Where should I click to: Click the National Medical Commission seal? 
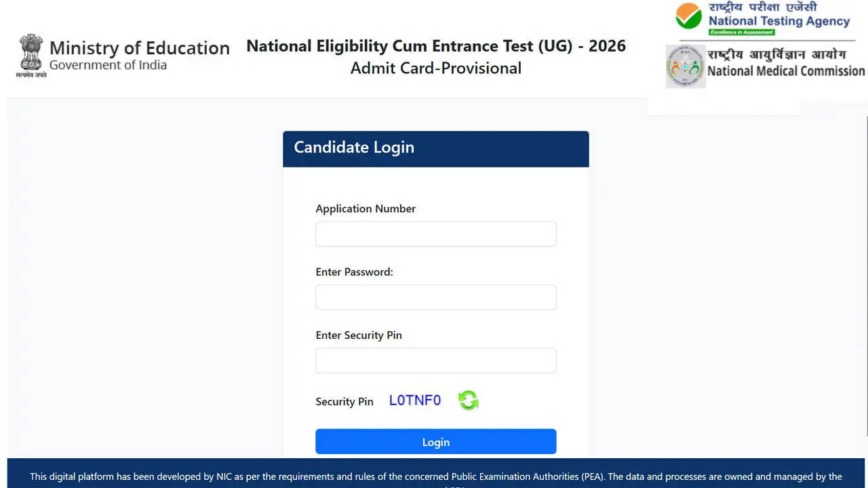pyautogui.click(x=685, y=66)
